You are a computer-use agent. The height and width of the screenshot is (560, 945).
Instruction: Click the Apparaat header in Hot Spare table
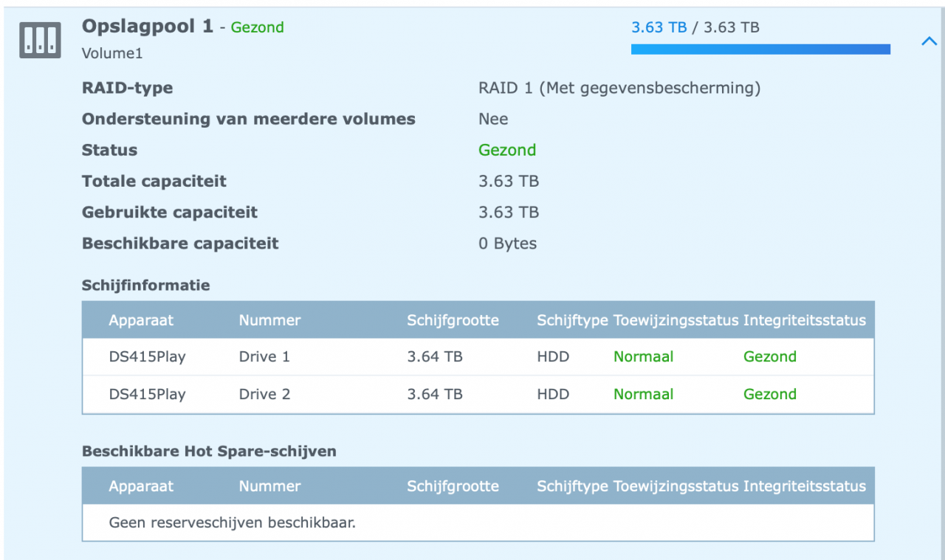tap(141, 486)
